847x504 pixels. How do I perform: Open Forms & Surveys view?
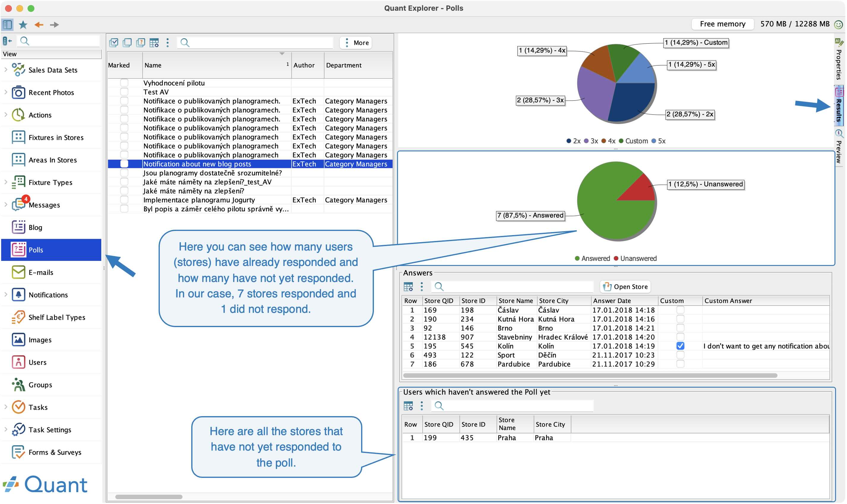51,452
